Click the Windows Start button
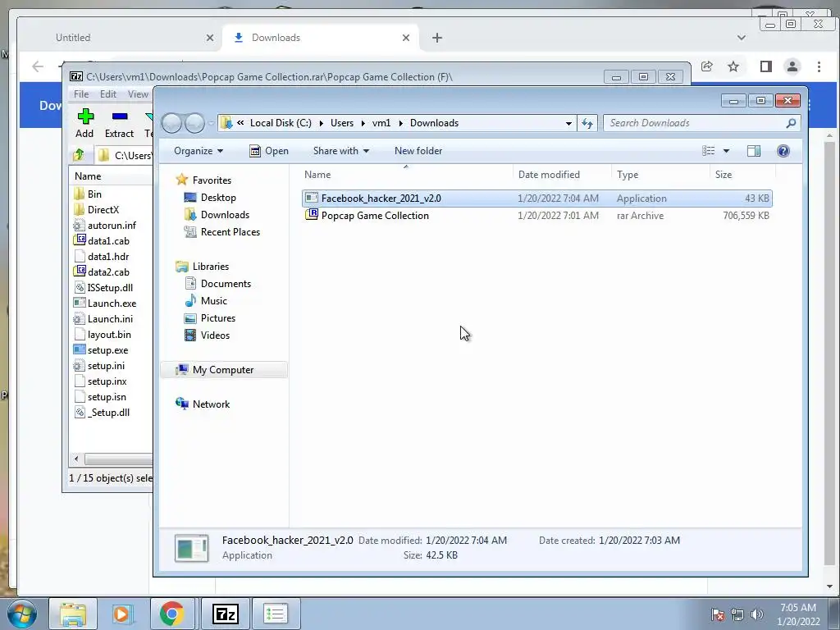840x630 pixels. 21,614
